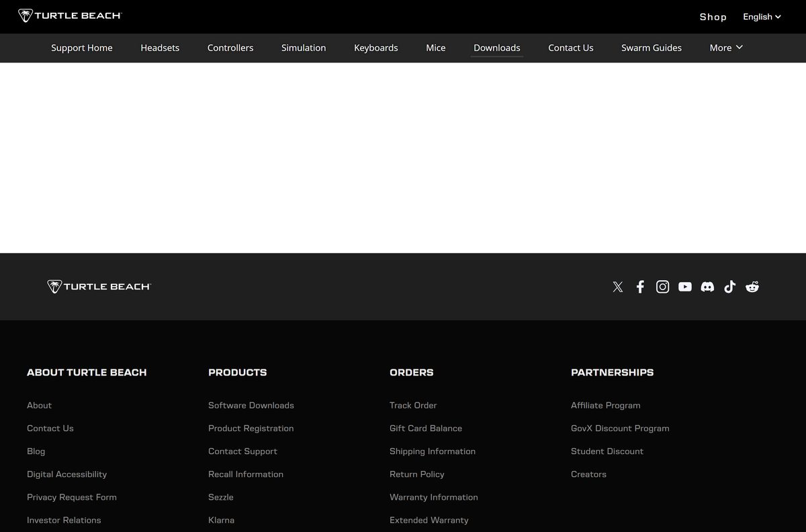The width and height of the screenshot is (806, 532).
Task: Click the Sezzle footer link
Action: pos(221,497)
